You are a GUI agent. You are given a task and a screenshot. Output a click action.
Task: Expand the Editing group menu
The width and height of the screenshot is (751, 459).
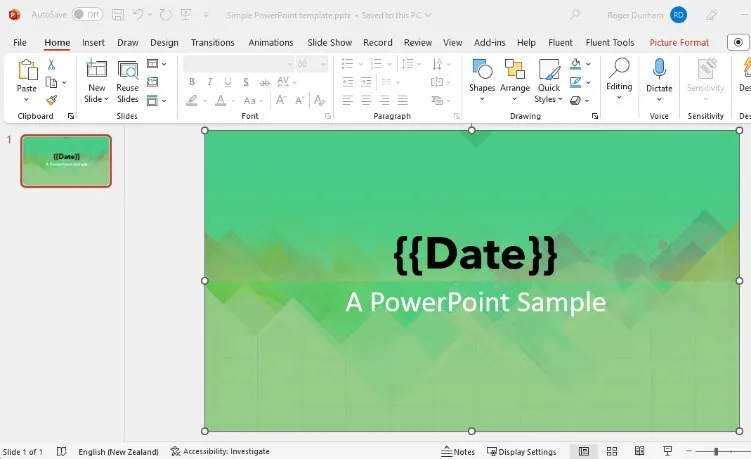(x=619, y=80)
